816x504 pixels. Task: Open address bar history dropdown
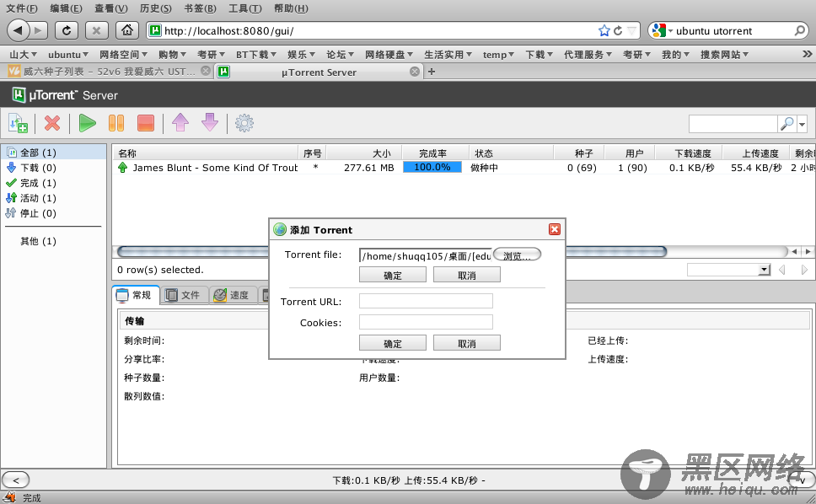tap(631, 30)
